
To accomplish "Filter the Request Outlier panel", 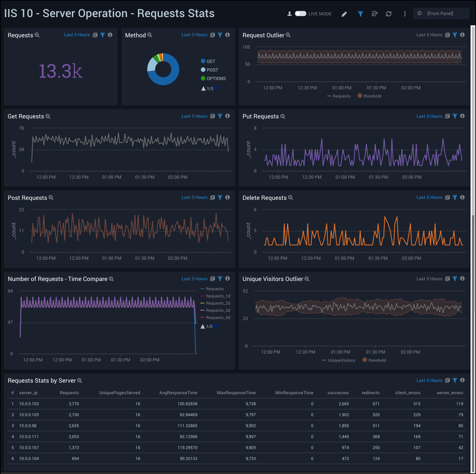I will (x=455, y=35).
